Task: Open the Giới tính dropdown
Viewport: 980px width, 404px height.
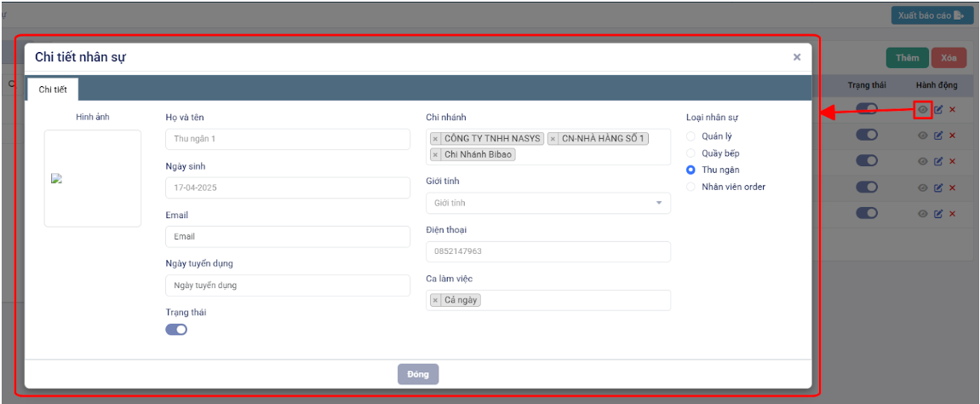Action: point(547,203)
